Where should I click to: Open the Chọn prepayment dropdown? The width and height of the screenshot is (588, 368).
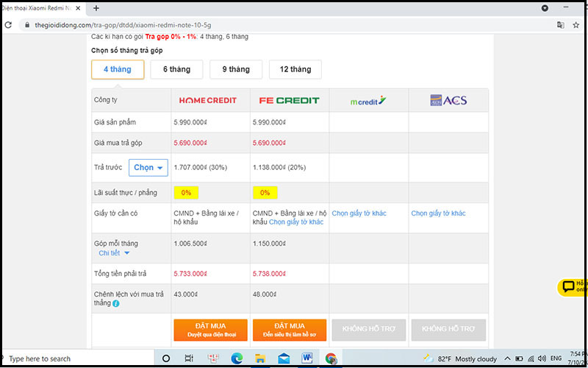click(148, 167)
